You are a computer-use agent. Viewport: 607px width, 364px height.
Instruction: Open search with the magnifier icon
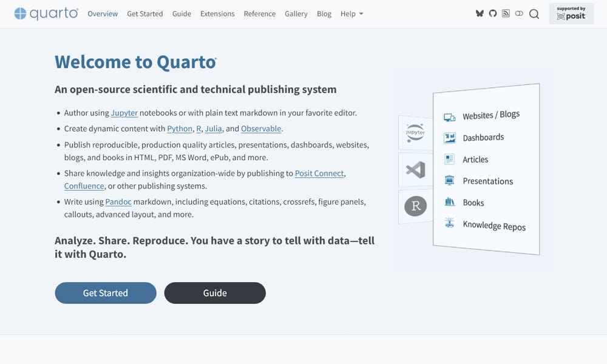(534, 14)
